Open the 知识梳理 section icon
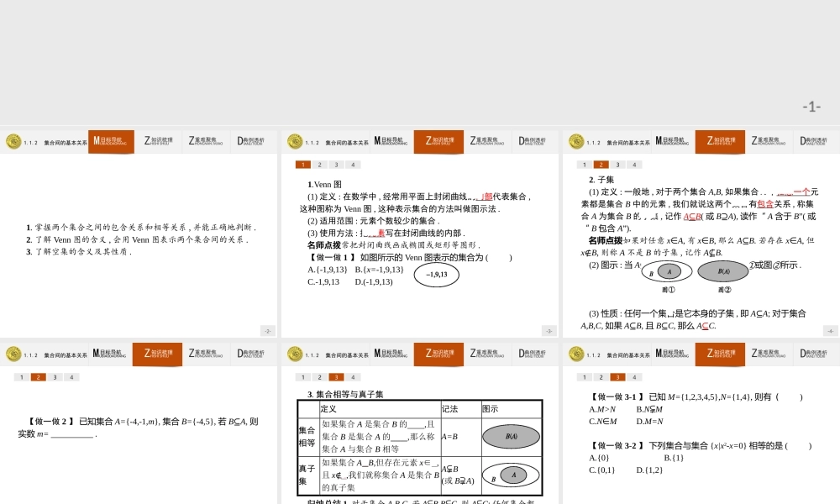Screen dimensions: 840x504 [x=160, y=141]
